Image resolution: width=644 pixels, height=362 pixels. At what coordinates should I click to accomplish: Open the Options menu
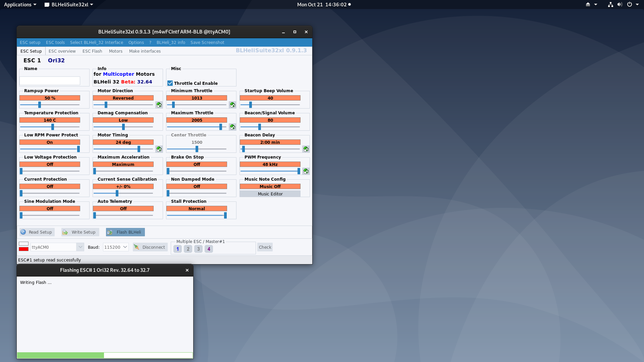(x=136, y=43)
